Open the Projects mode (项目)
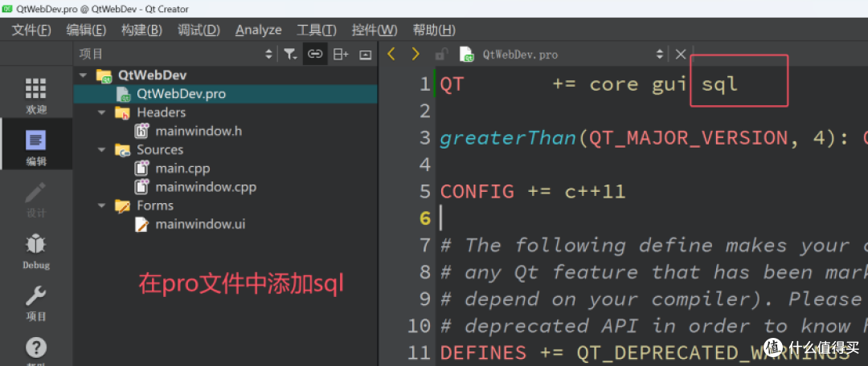868x366 pixels. coord(36,302)
